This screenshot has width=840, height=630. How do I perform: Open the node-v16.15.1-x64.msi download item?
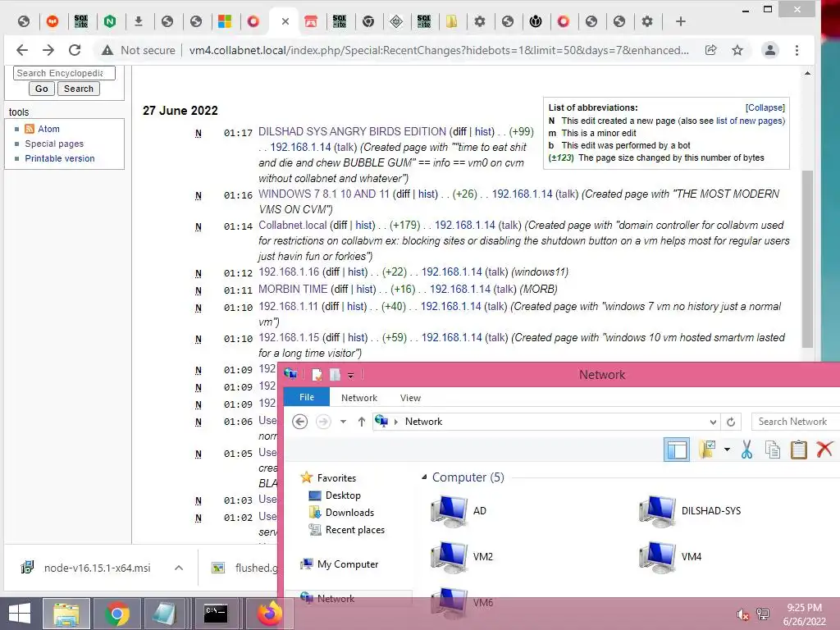(x=86, y=568)
